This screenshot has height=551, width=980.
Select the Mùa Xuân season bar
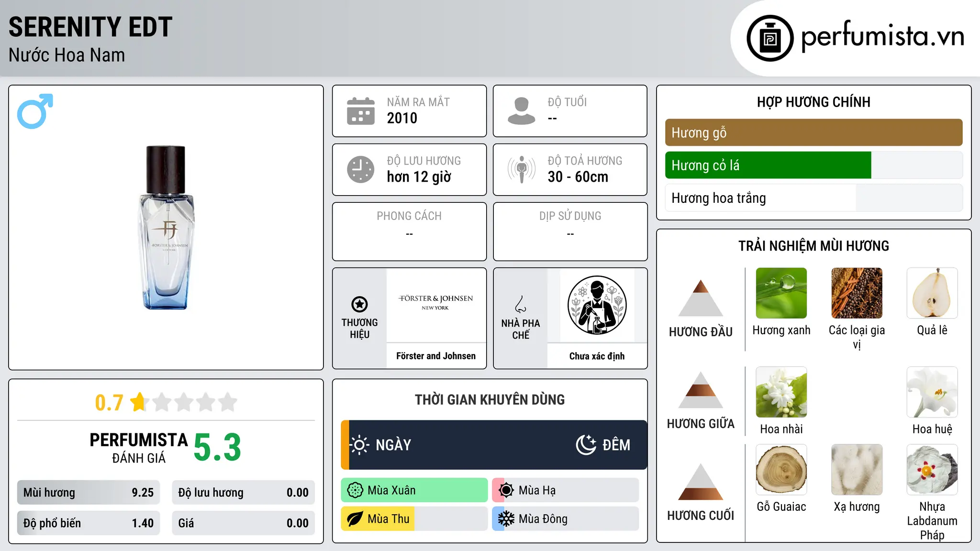[414, 490]
